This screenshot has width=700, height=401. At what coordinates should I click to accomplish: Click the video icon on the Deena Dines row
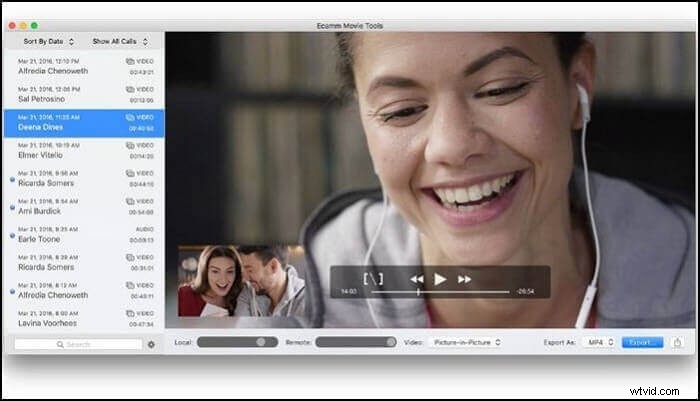pyautogui.click(x=130, y=117)
